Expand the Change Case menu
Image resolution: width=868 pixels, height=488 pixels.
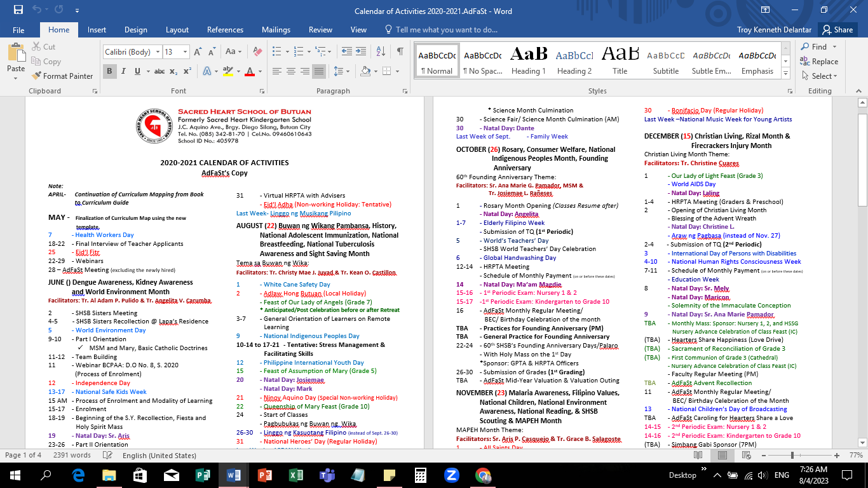[x=233, y=52]
